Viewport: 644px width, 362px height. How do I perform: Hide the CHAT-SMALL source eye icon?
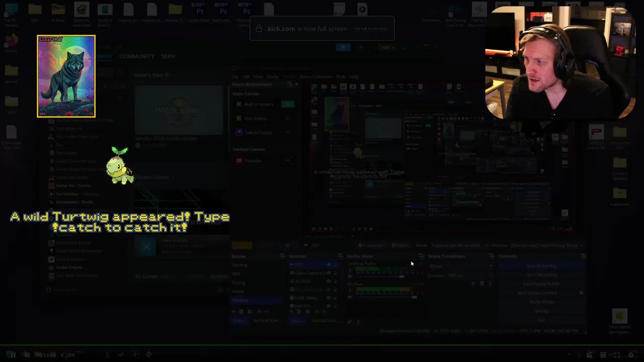coord(329,298)
